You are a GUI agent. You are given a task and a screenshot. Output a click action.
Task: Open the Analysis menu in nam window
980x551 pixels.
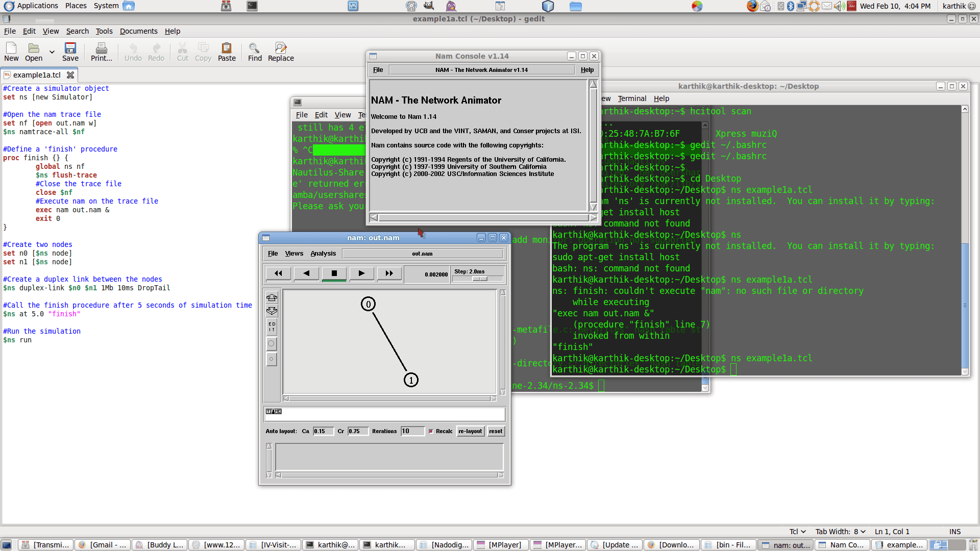pos(323,254)
